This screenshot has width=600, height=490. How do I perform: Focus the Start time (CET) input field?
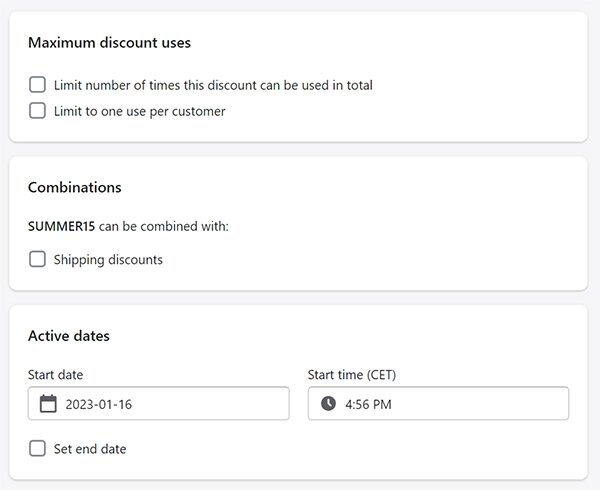tap(439, 403)
